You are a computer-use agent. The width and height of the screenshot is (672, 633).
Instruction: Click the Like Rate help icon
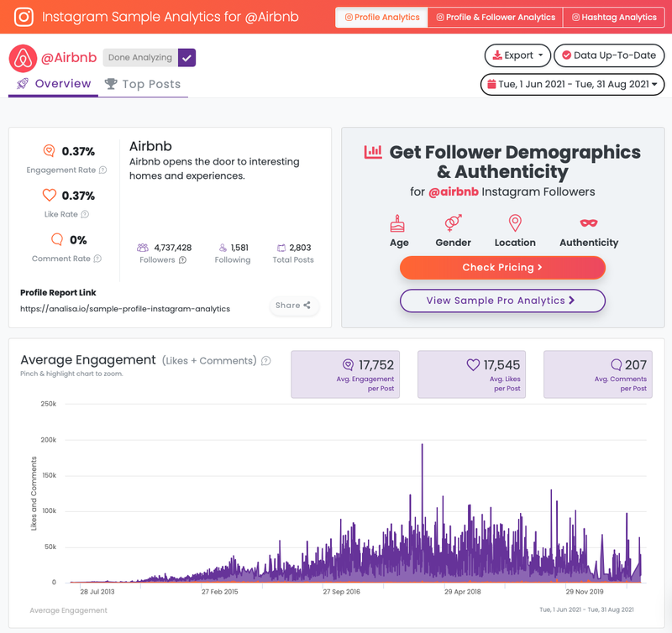pos(85,214)
